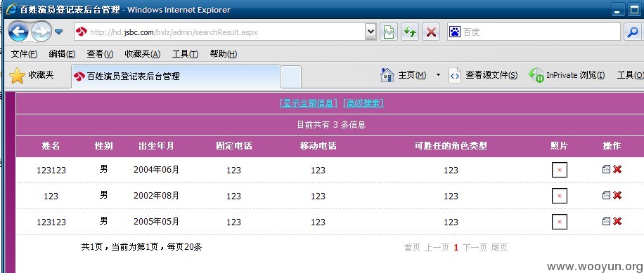Click red delete X in 2005年05月 row
644x273 pixels.
coord(617,221)
